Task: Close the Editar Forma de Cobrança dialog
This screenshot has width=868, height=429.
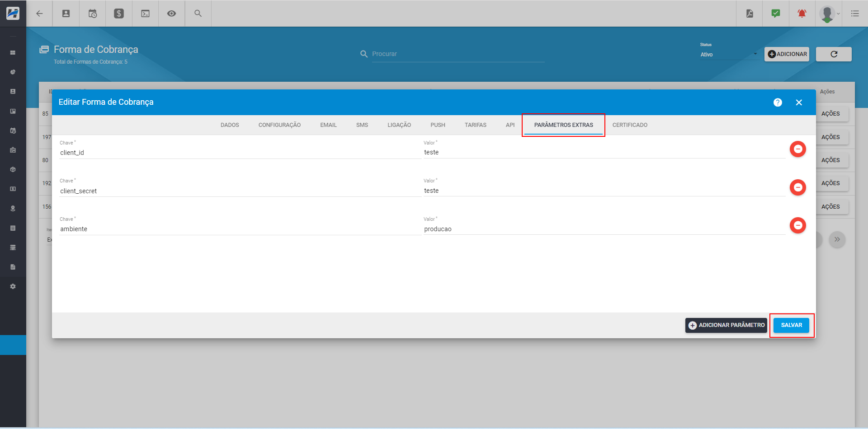Action: 799,103
